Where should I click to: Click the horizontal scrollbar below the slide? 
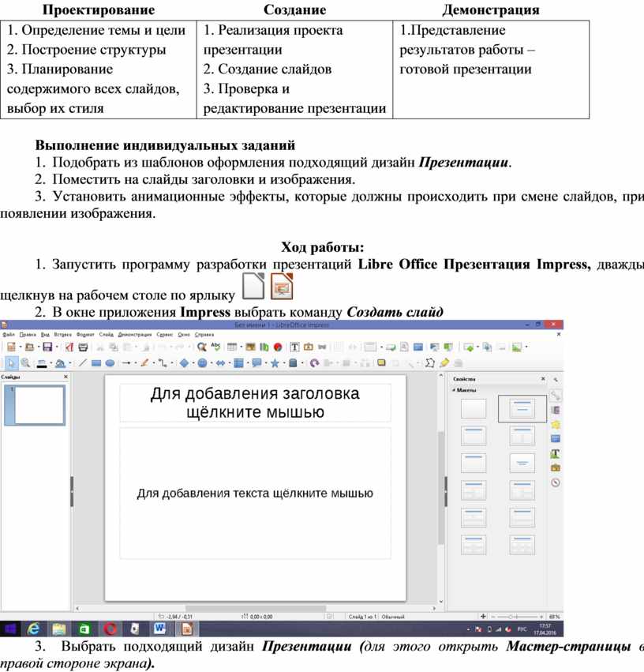(255, 608)
